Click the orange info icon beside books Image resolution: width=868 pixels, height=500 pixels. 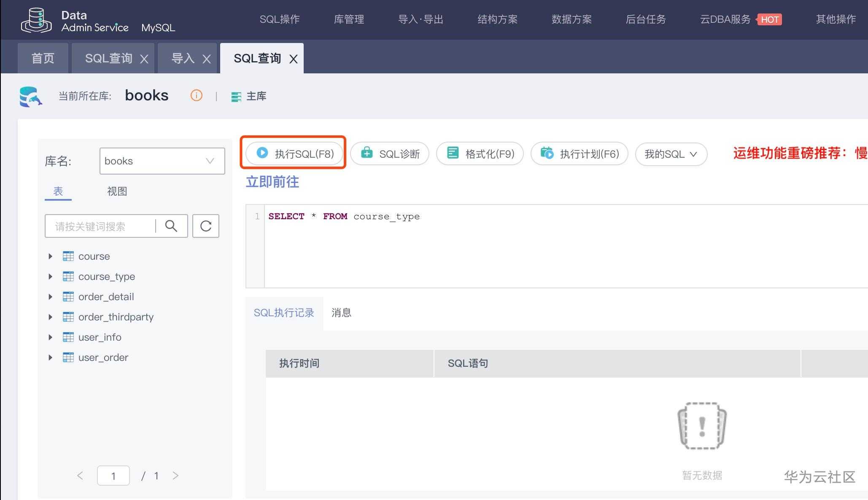197,96
